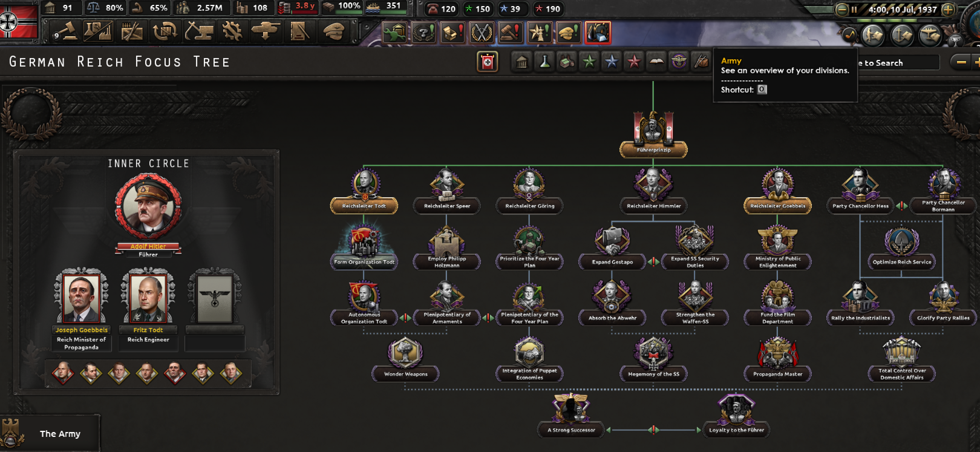980x452 pixels.
Task: Open the Trade rotating-crates icon
Action: 165,31
